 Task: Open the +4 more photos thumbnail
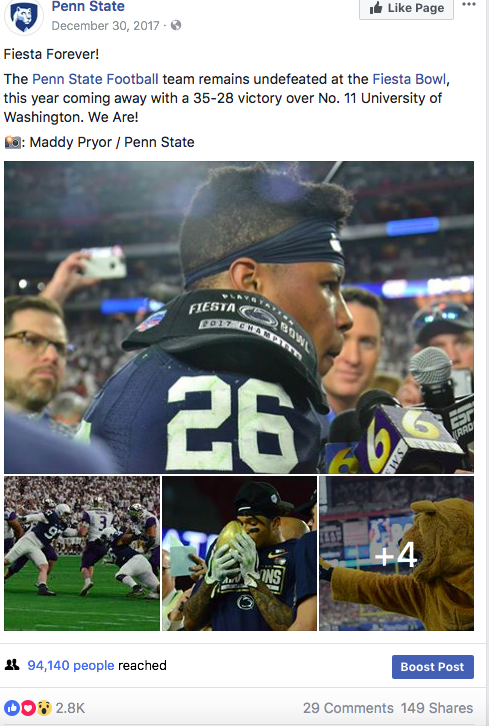pyautogui.click(x=396, y=553)
